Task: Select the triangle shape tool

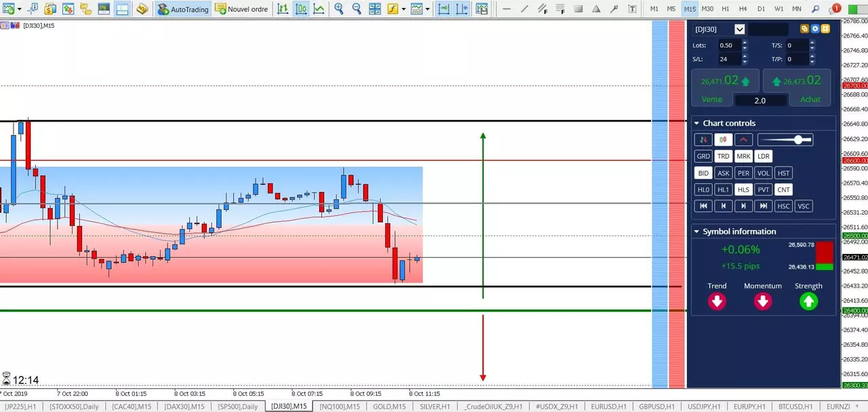Action: pyautogui.click(x=596, y=10)
